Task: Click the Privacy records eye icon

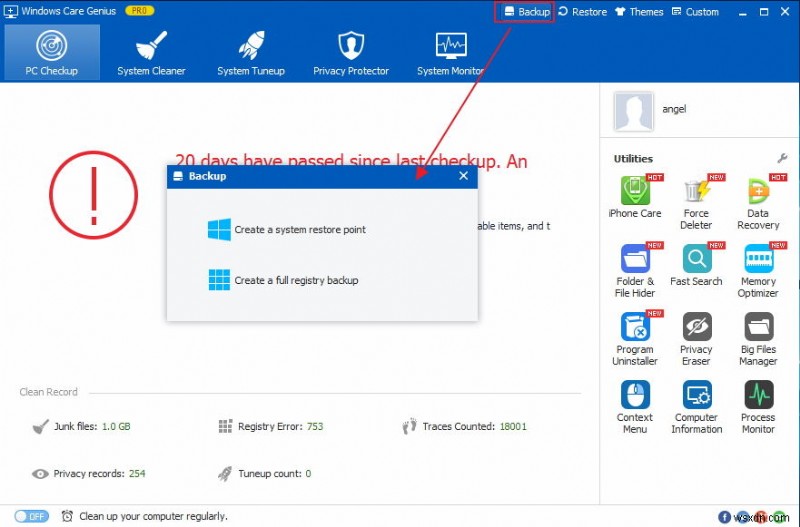Action: [40, 474]
